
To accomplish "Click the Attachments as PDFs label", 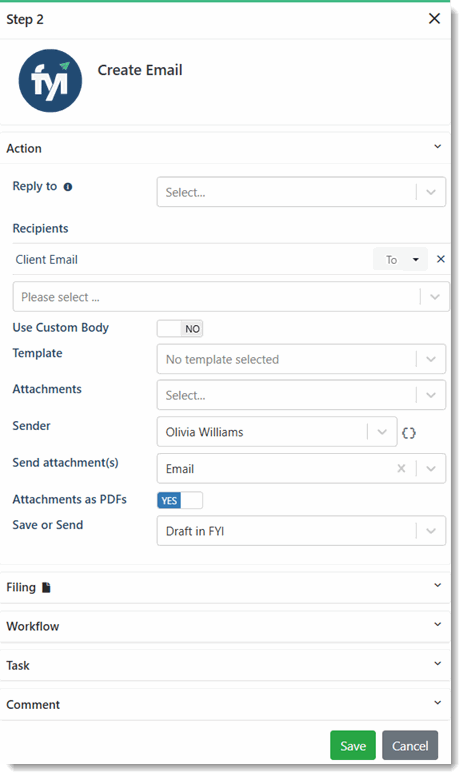I will click(70, 499).
